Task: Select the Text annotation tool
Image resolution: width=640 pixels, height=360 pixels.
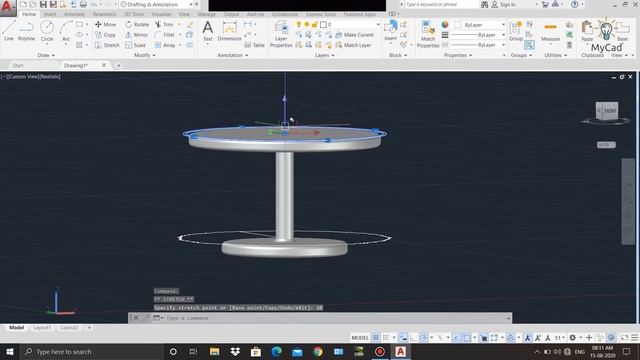Action: [x=208, y=31]
